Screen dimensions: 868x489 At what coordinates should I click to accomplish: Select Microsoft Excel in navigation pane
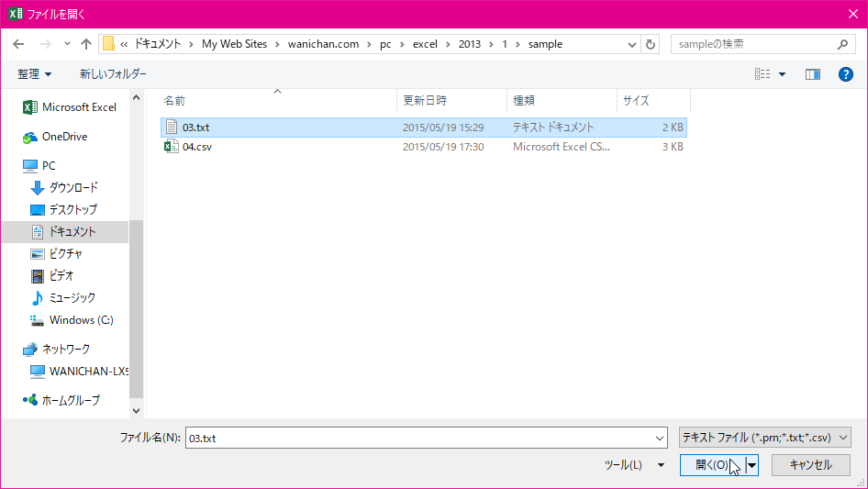(69, 107)
